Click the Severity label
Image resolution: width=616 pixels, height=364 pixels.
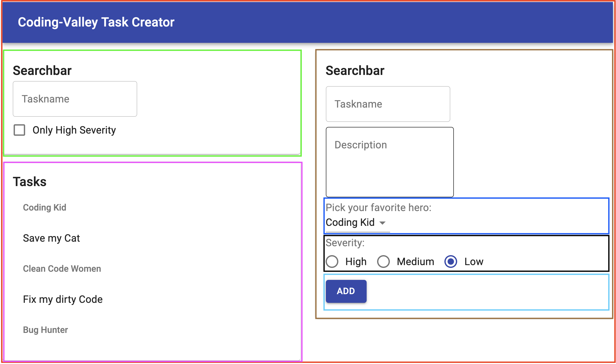[345, 243]
